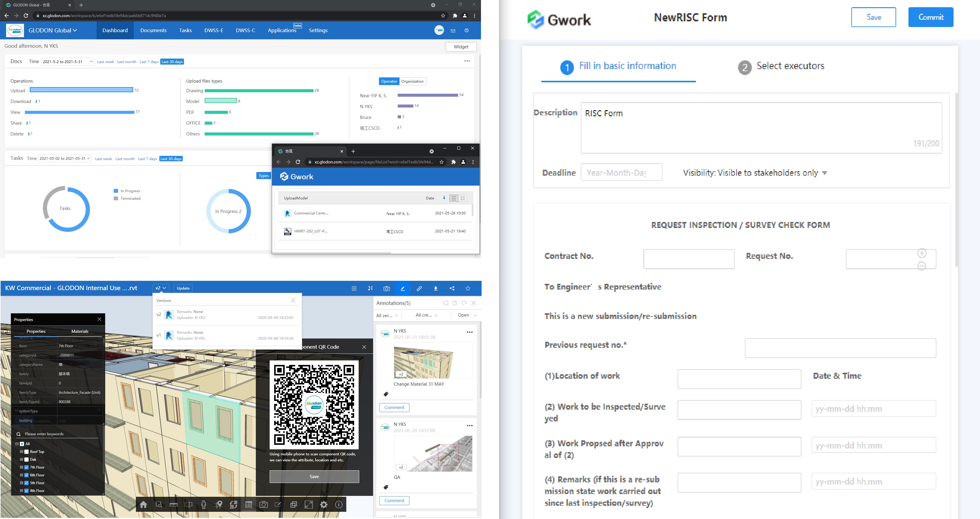
Task: Expand the Dak tree node
Action: tap(21, 459)
